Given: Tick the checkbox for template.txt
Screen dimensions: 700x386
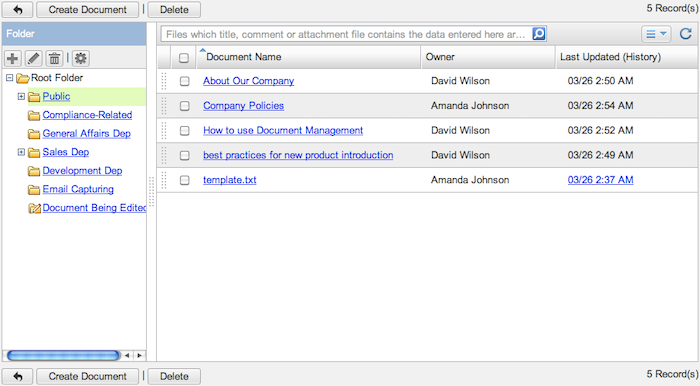Looking at the screenshot, I should pos(184,180).
